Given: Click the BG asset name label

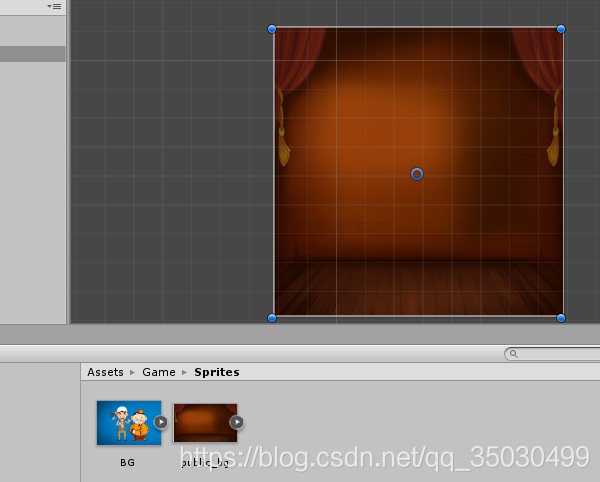Looking at the screenshot, I should (x=127, y=463).
